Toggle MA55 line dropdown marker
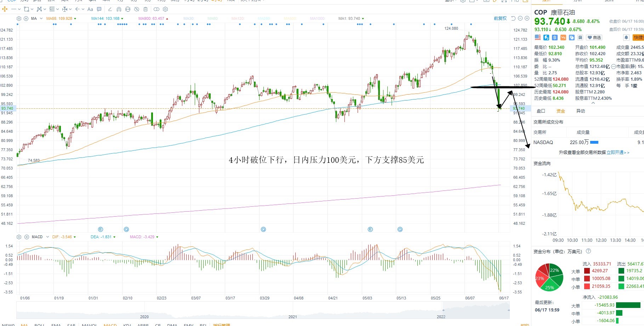Image resolution: width=644 pixels, height=326 pixels. [x=75, y=18]
